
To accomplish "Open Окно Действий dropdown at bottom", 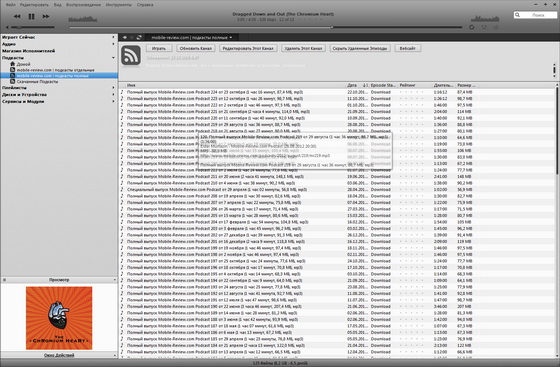I will coord(115,355).
